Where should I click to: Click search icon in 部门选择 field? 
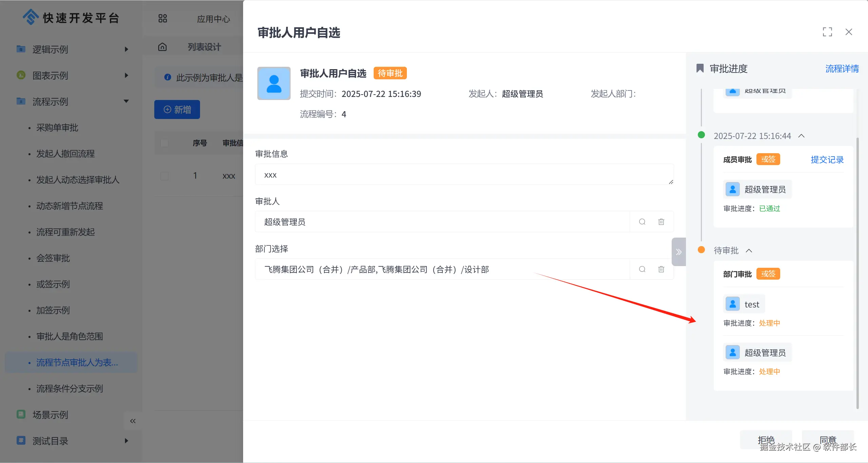[x=642, y=269]
